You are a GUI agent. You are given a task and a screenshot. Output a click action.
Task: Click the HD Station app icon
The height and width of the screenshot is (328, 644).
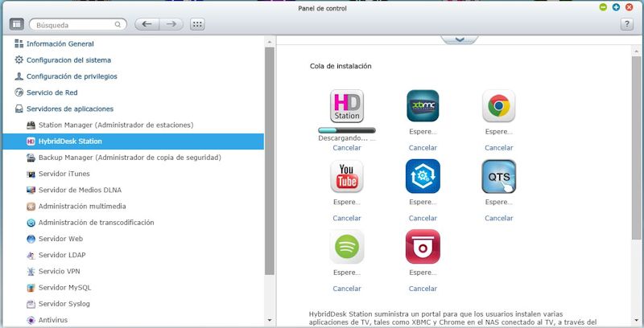coord(347,106)
